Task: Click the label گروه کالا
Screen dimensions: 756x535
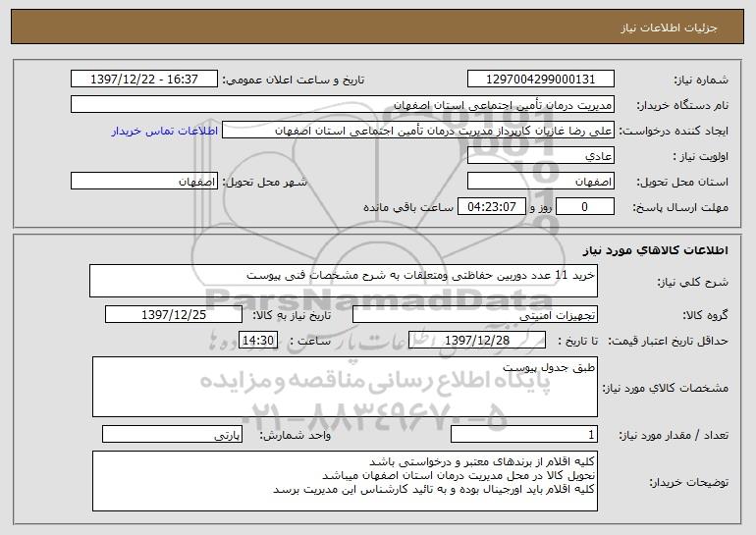Action: [x=705, y=315]
